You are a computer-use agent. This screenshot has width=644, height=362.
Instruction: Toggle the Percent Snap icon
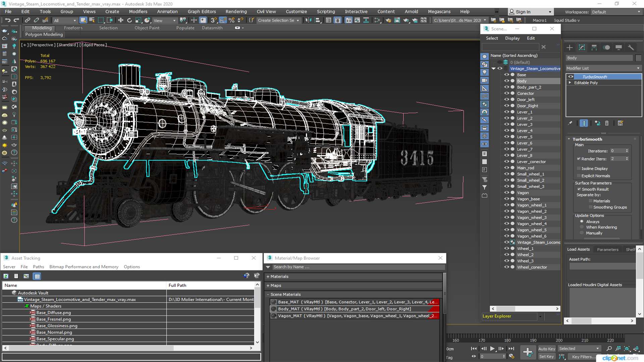(x=231, y=20)
